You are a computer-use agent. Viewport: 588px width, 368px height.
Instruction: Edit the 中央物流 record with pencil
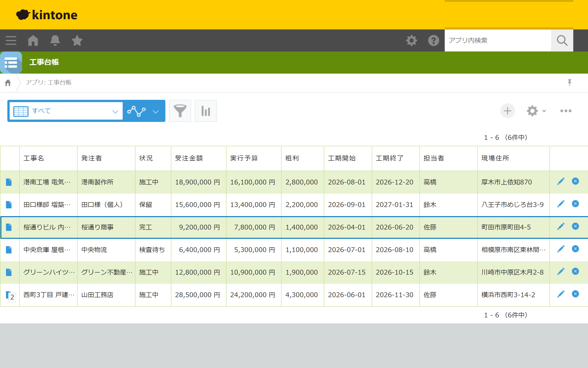point(561,249)
